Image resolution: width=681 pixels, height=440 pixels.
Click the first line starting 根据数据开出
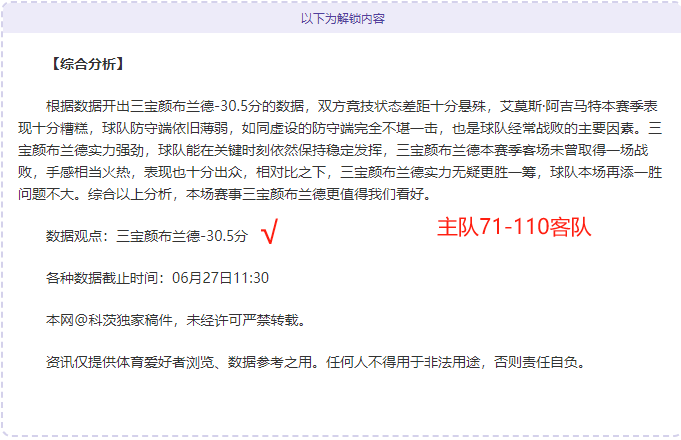pyautogui.click(x=351, y=106)
